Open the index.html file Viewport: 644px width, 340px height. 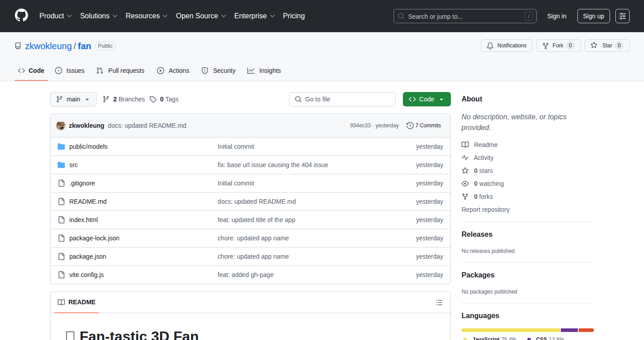[84, 220]
